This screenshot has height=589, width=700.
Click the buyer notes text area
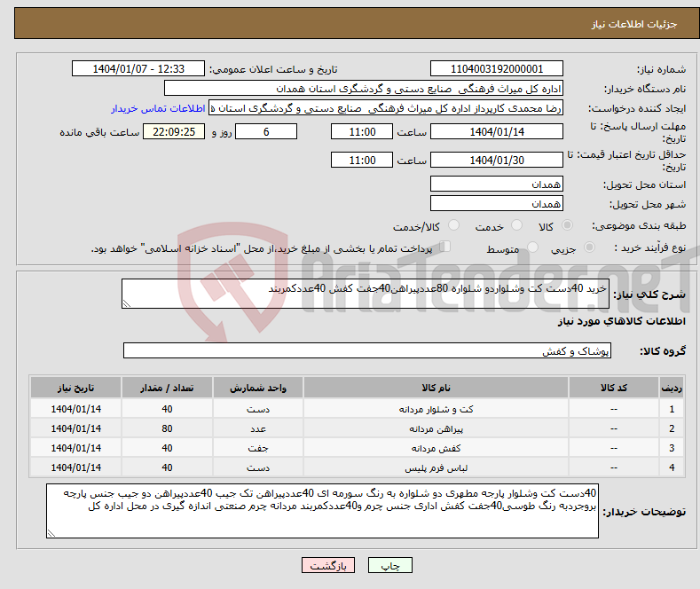[322, 511]
